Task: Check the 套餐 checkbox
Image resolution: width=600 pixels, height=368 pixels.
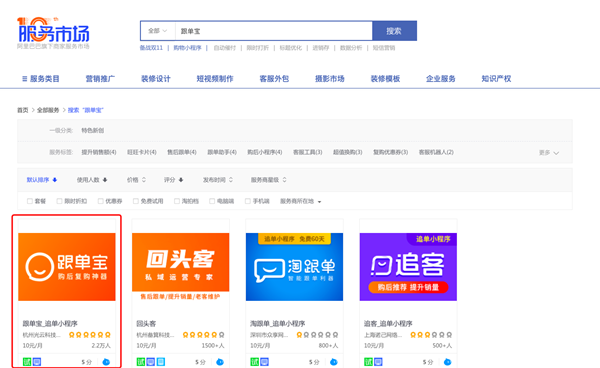Action: click(29, 201)
